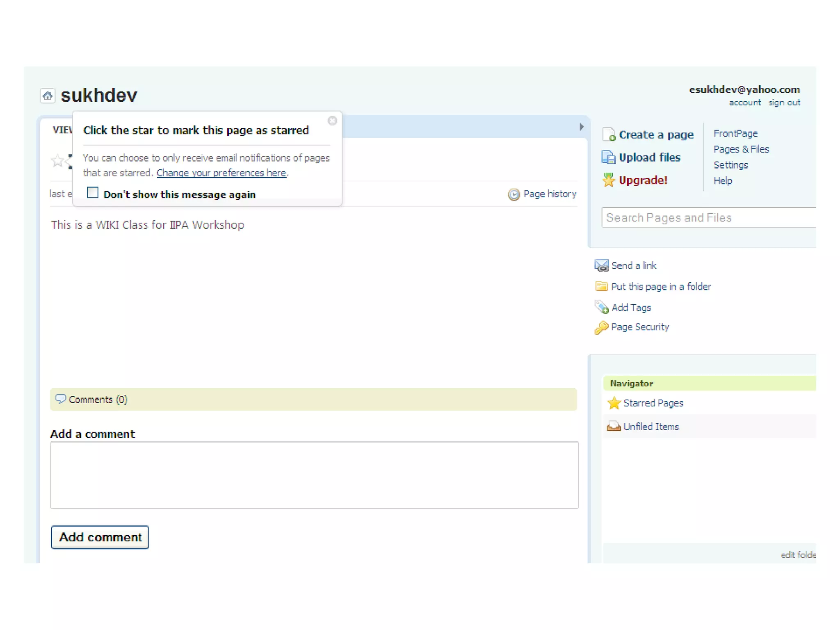Open Unfiled Items in Navigator

tap(651, 427)
